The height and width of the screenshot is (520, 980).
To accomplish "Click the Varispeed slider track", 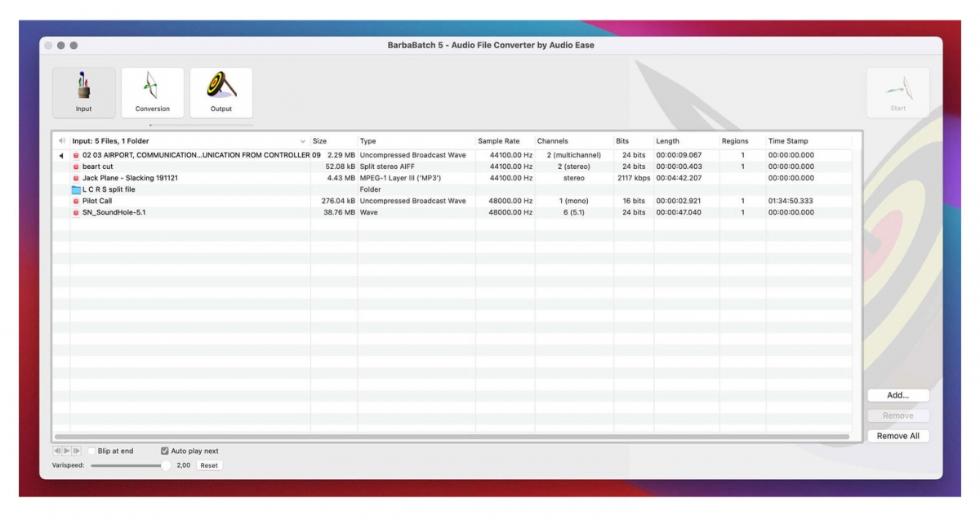I will [127, 465].
